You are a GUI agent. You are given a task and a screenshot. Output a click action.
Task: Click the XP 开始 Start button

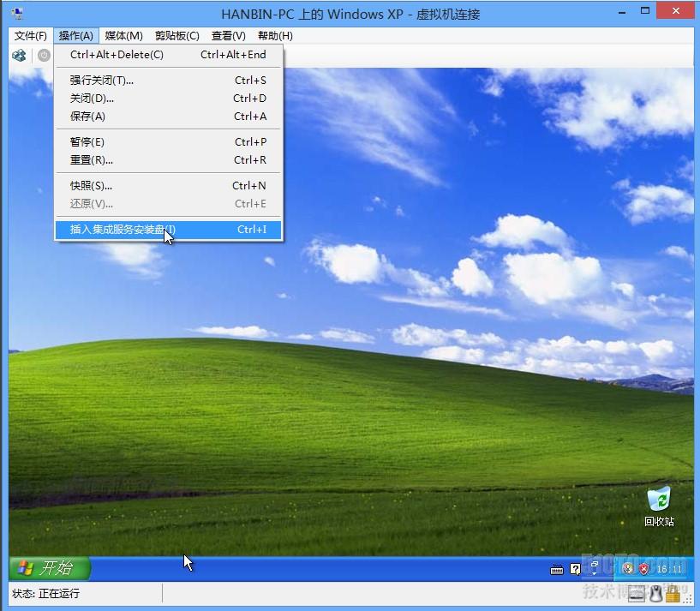(49, 568)
